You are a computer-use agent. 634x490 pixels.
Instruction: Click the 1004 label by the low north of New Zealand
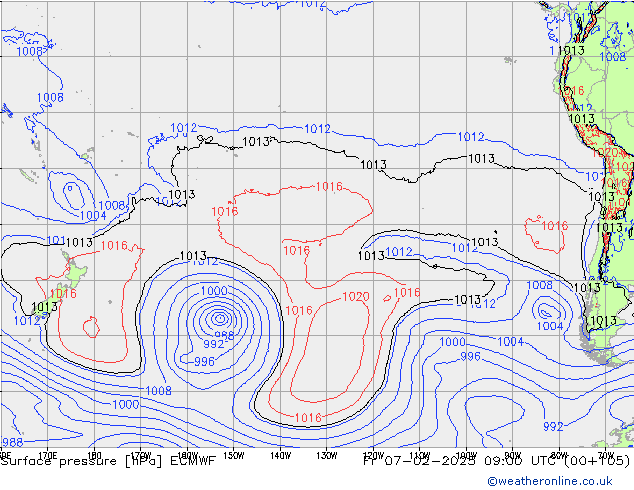click(x=93, y=215)
